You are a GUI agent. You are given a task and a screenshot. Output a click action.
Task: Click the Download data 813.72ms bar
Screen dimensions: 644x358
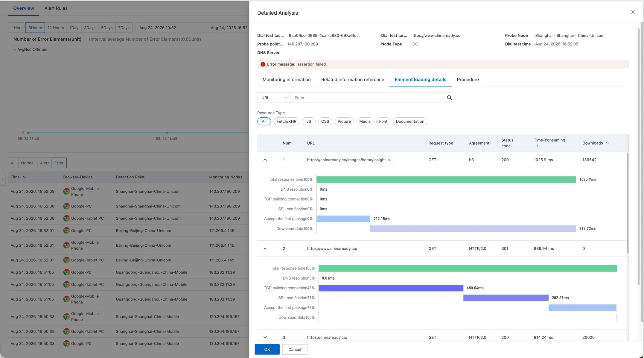[x=473, y=229]
